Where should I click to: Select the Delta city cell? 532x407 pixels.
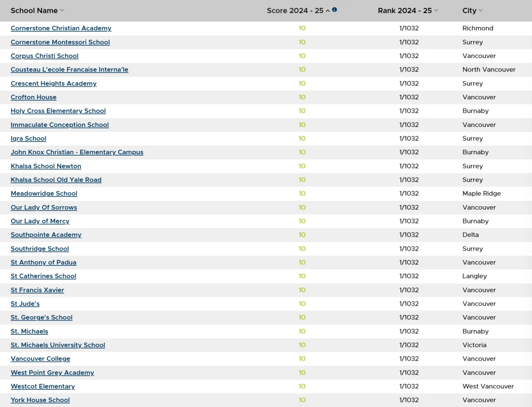point(470,235)
